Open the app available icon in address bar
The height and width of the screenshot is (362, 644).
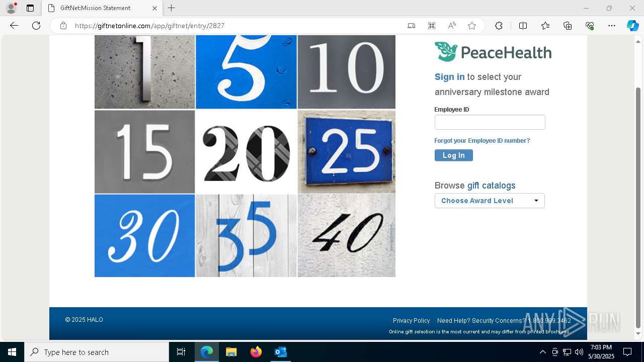[412, 26]
